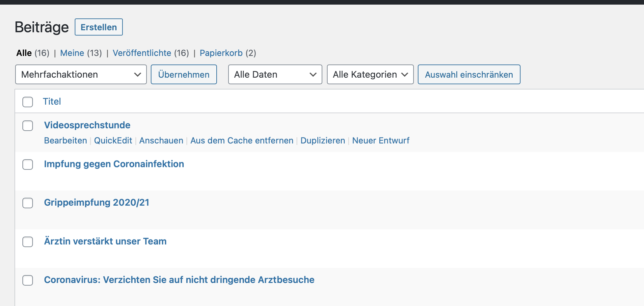Open the Mehrfachaktionen dropdown

[81, 75]
